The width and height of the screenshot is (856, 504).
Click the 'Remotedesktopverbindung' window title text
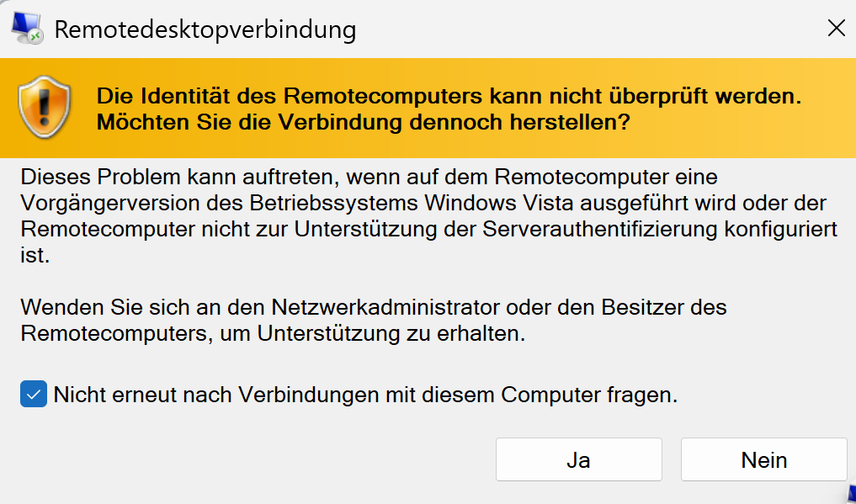tap(205, 30)
